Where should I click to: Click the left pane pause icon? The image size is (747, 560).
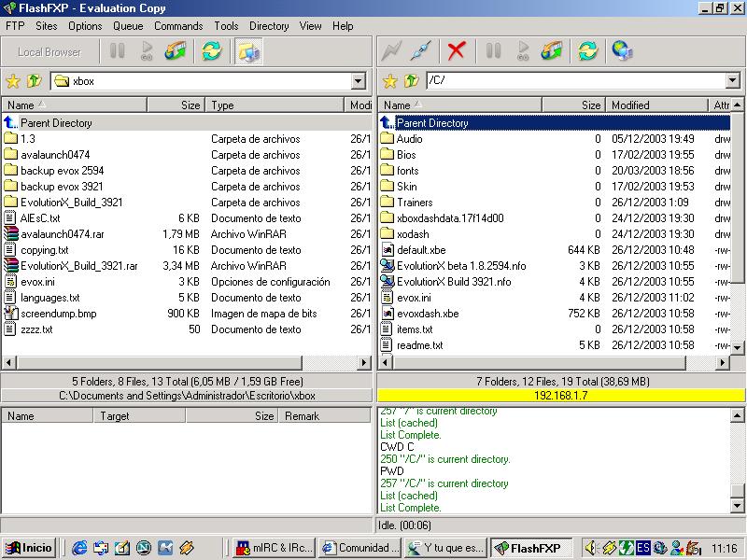(x=118, y=51)
